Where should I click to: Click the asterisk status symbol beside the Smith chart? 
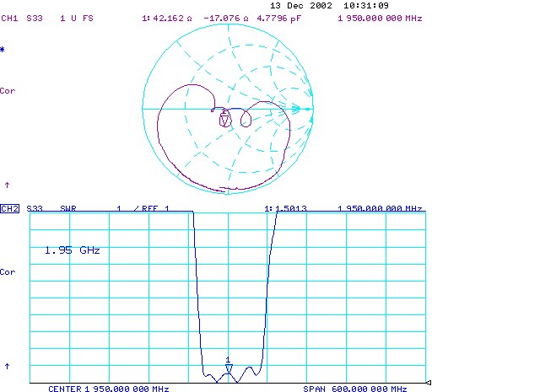[3, 51]
